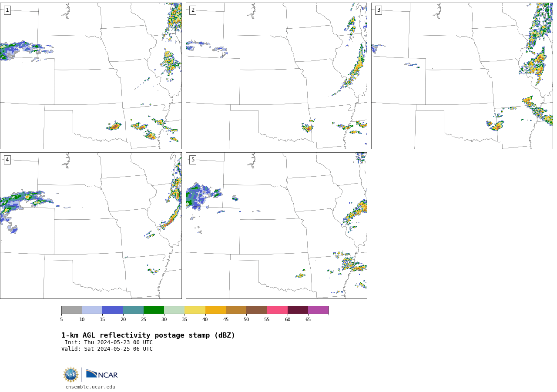Open ensemble member 3 reflectivity map
This screenshot has height=392, width=557.
tap(462, 76)
